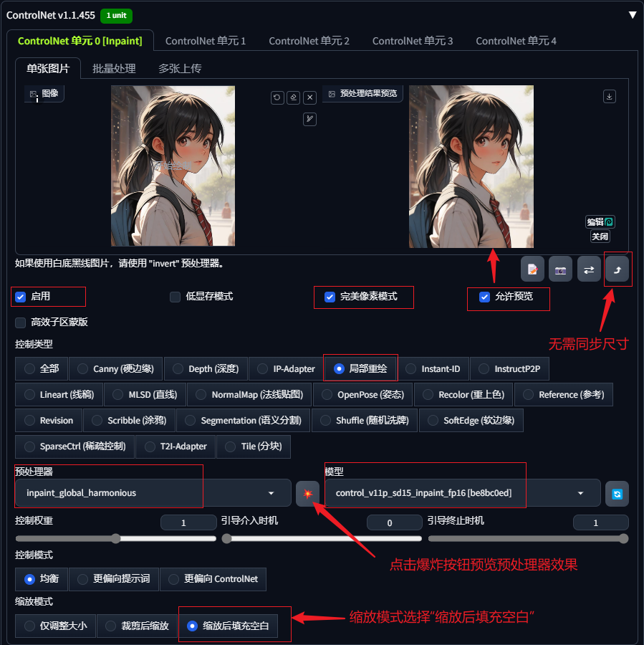644x645 pixels.
Task: Click the new canvas document icon
Action: coord(532,269)
